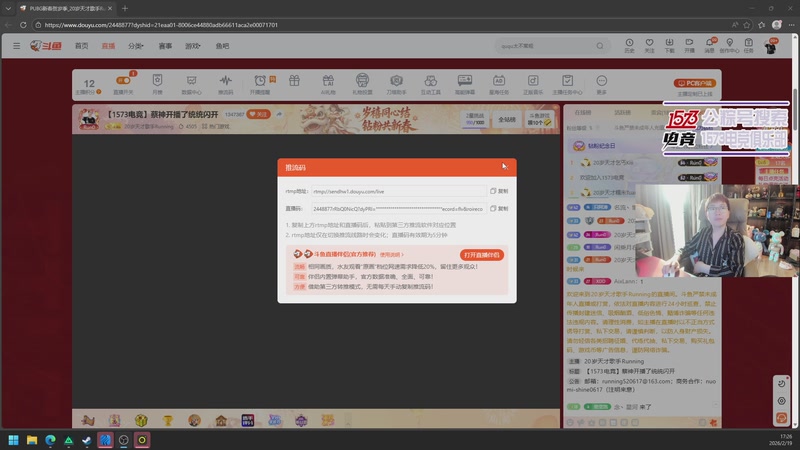Click the 直播码 stream key field

[x=398, y=209]
